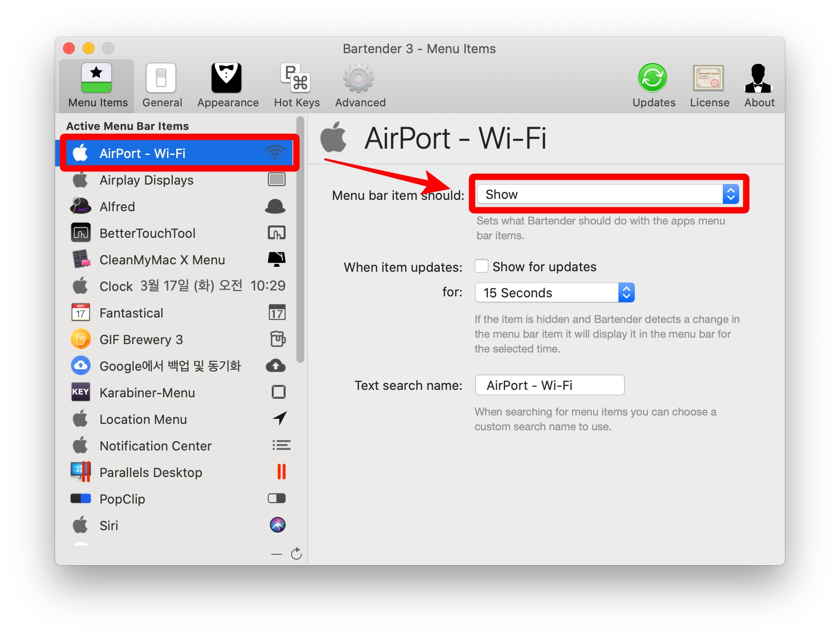
Task: Click the Airplay display screen icon
Action: pos(277,180)
